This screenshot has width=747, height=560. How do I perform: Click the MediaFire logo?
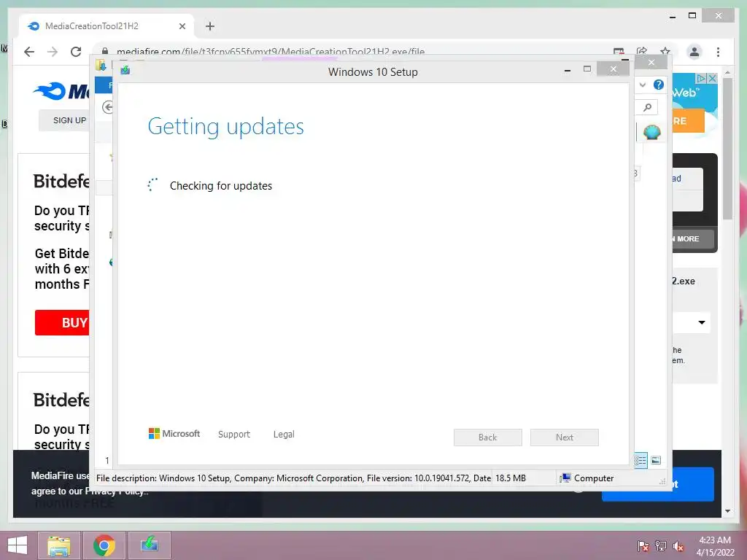tap(62, 90)
